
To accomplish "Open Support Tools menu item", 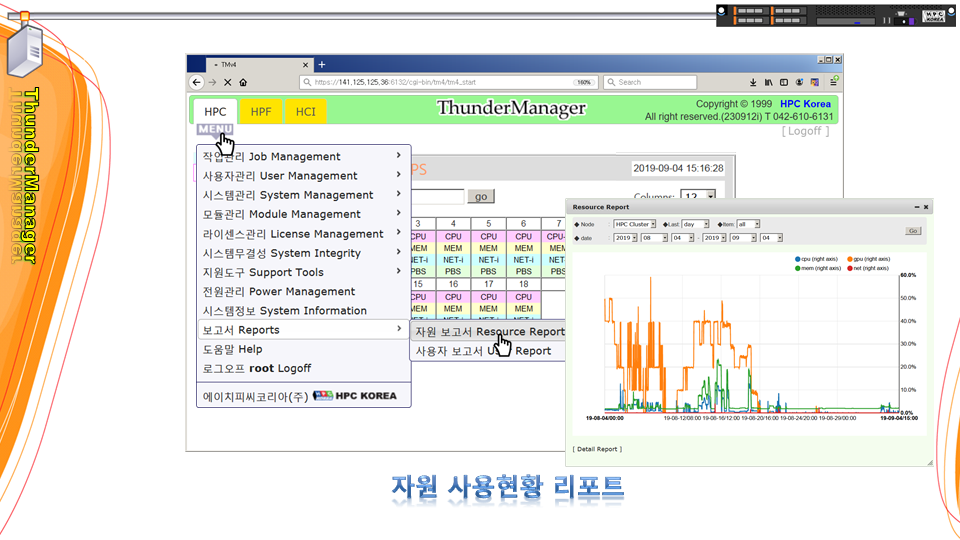I will click(x=303, y=272).
